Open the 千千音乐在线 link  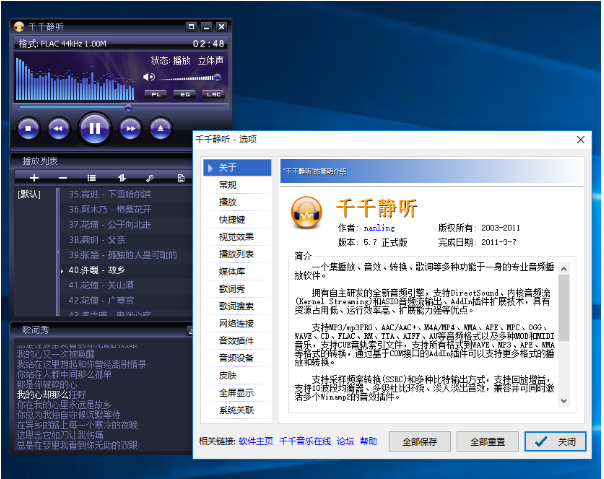click(x=305, y=441)
